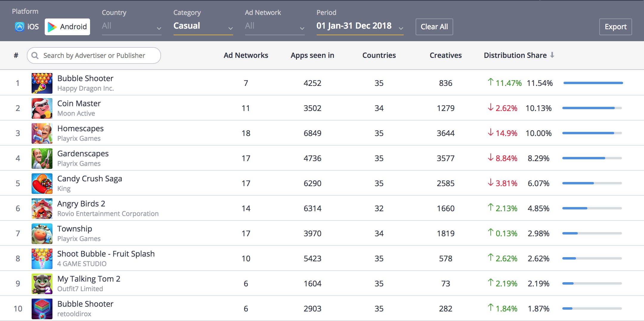Sort by Countries column
644x321 pixels.
pos(379,55)
